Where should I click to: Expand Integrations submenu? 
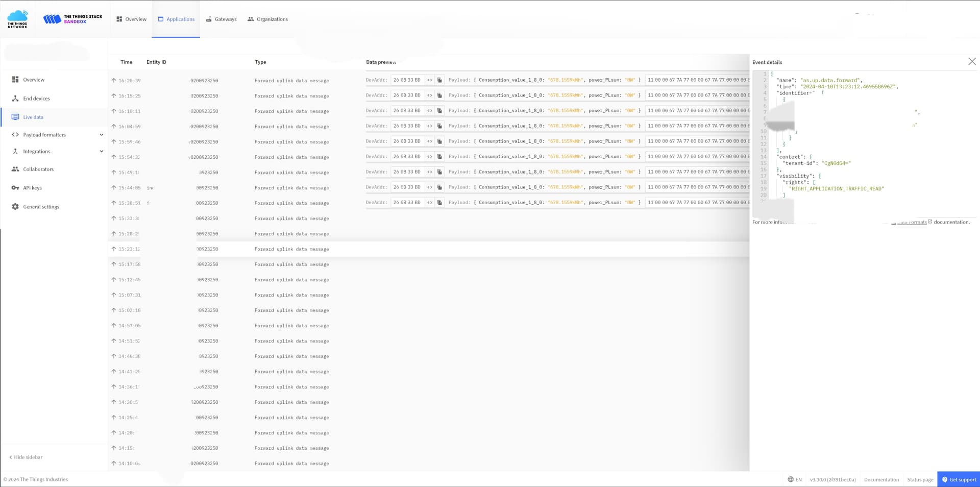pyautogui.click(x=101, y=152)
